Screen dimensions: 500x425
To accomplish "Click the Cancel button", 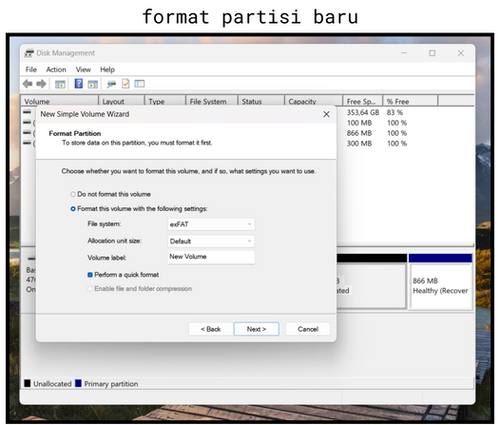I will [308, 329].
